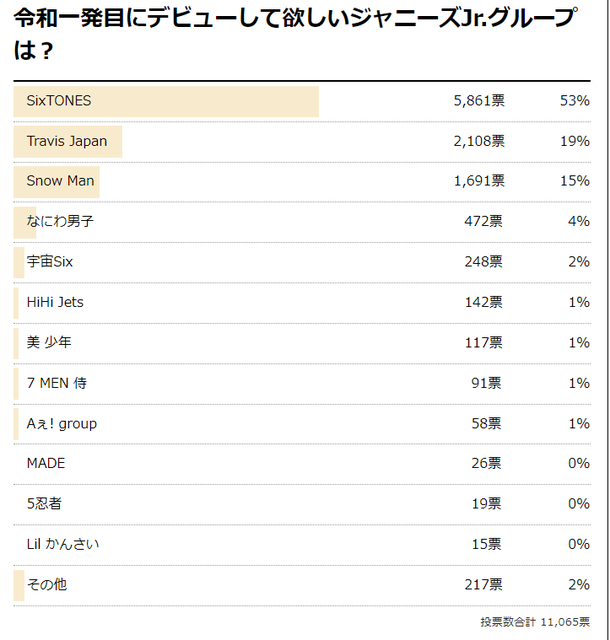Click the Aぇ! group row label
Viewport: 610px width, 640px height.
click(x=62, y=424)
